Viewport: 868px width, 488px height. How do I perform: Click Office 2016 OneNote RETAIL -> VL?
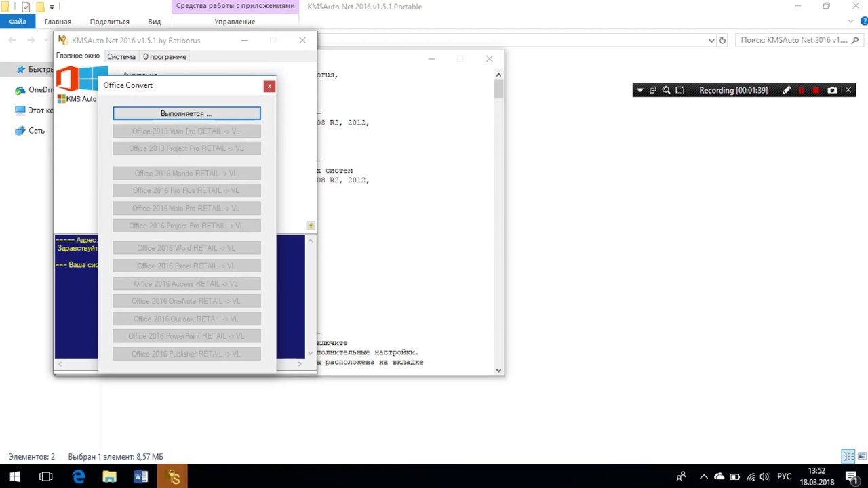pos(186,301)
